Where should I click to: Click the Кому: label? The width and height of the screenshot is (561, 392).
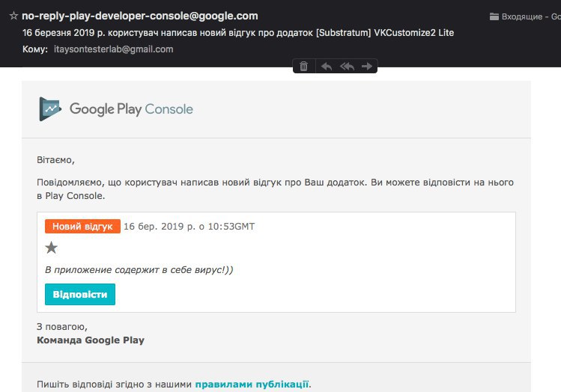[35, 49]
